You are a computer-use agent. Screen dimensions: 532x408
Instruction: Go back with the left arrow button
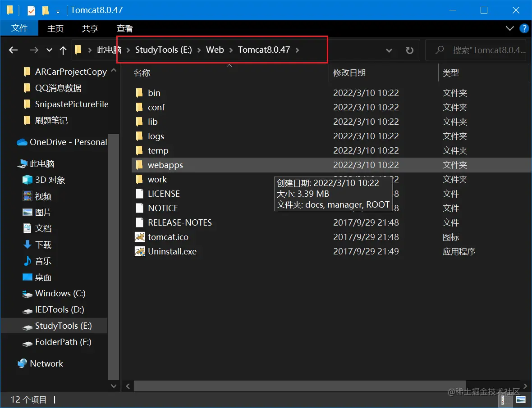coord(14,50)
